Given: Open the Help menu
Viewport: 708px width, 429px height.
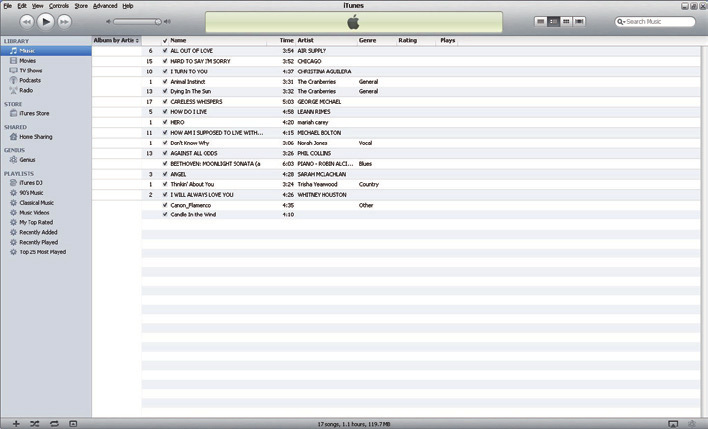Looking at the screenshot, I should coord(128,6).
